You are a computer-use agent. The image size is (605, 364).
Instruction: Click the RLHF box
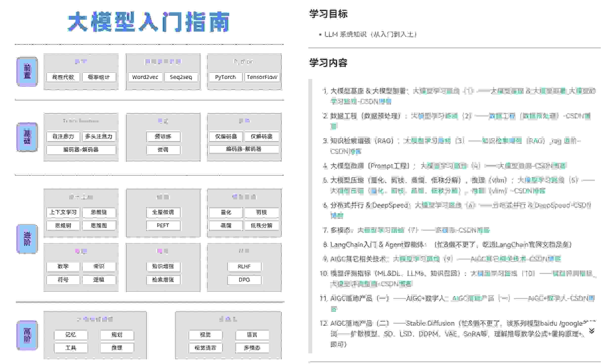pyautogui.click(x=244, y=267)
